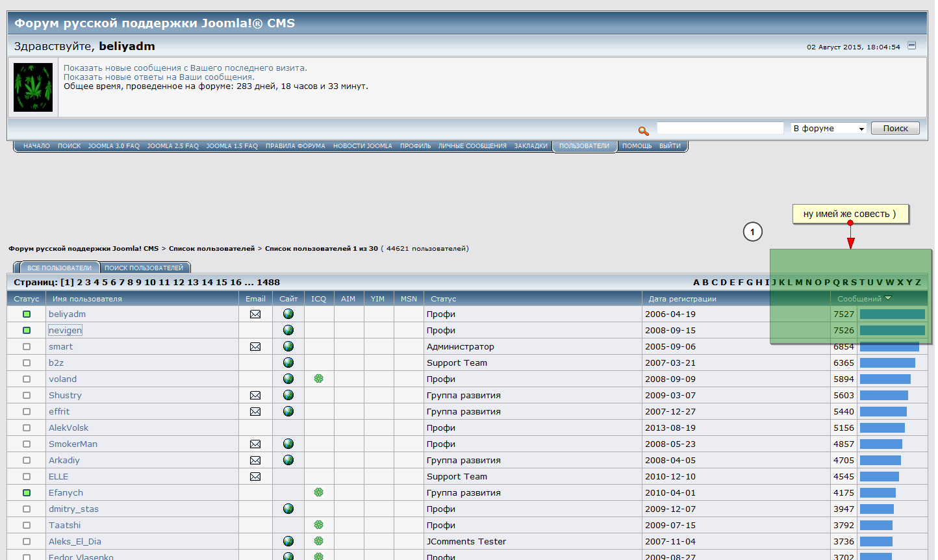This screenshot has height=560, width=938.
Task: Open user profile link beliyadm in table
Action: tap(68, 314)
